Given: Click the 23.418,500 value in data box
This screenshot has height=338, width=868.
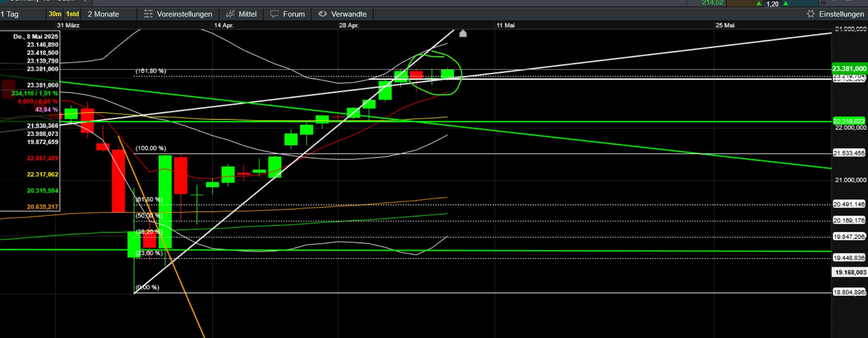Looking at the screenshot, I should click(x=42, y=53).
